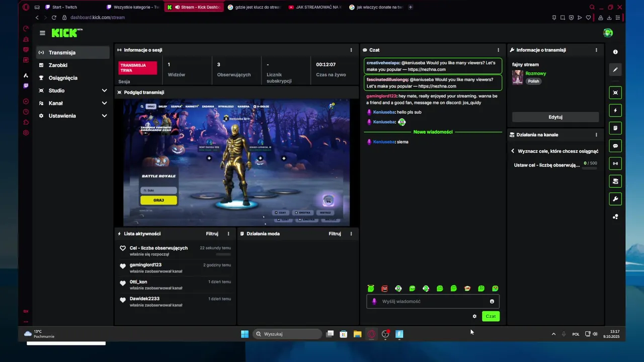
Task: Click the Rozmowy category link
Action: [x=535, y=73]
